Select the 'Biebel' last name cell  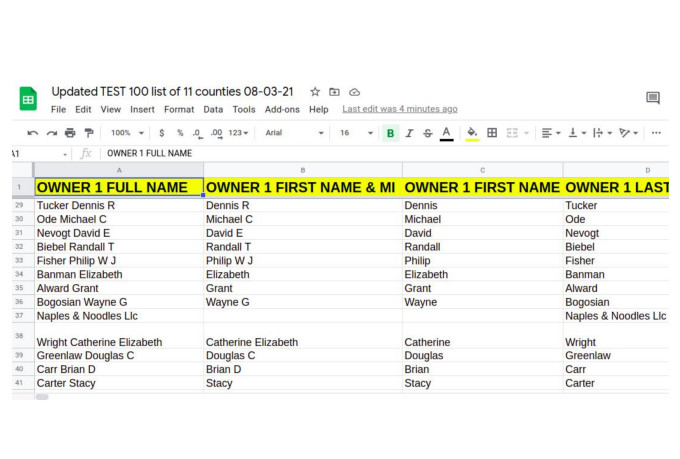pos(616,247)
